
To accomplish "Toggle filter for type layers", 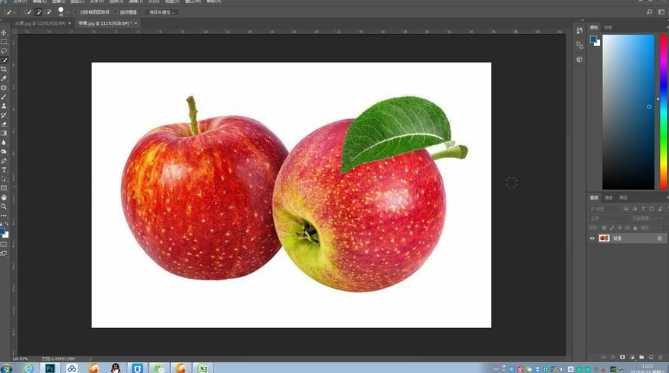I will point(643,209).
